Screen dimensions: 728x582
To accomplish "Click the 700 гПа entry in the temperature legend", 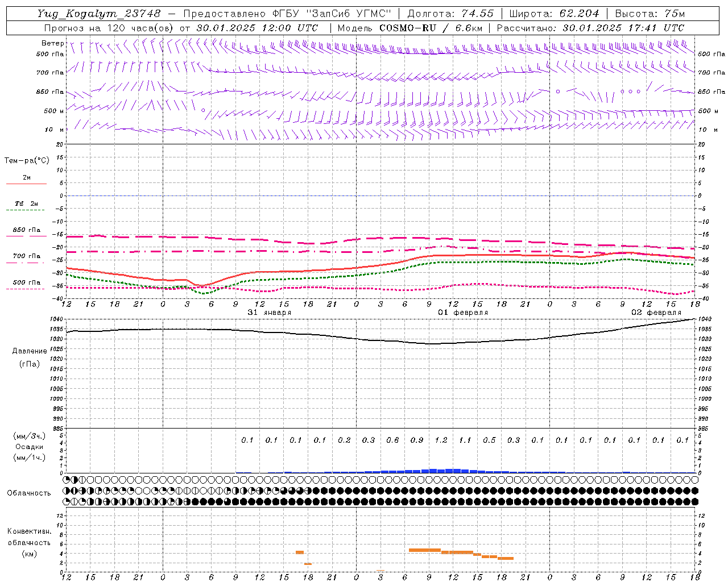I will click(x=27, y=256).
